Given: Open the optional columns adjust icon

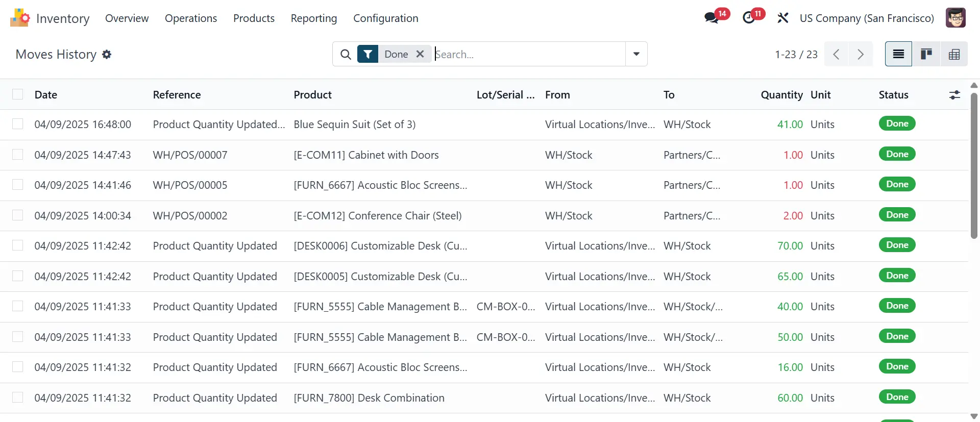Looking at the screenshot, I should click(x=954, y=95).
